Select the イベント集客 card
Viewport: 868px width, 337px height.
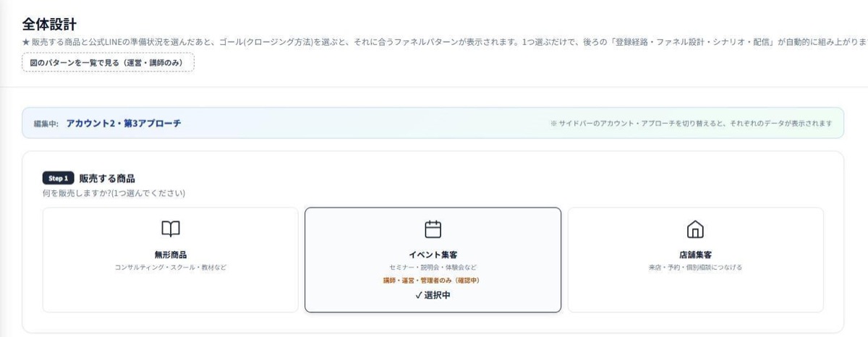[433, 260]
